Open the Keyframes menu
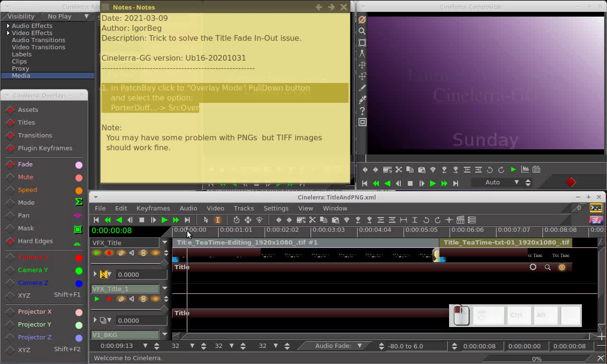 tap(153, 208)
